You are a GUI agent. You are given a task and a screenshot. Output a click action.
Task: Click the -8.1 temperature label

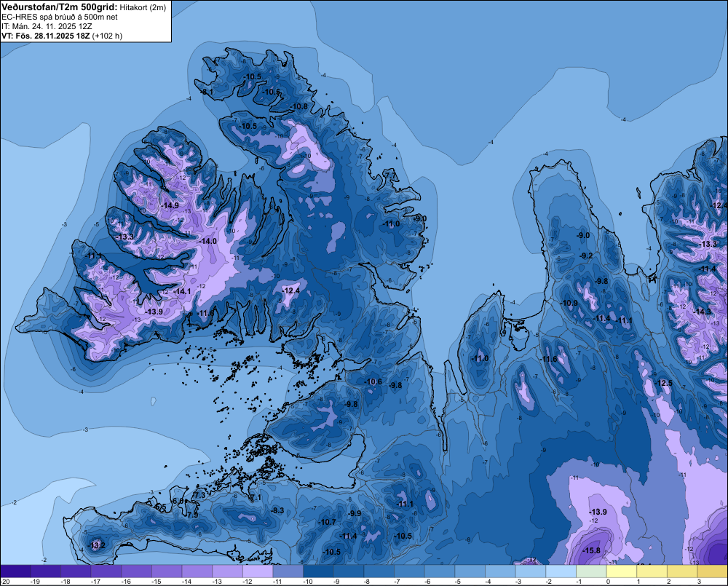click(x=207, y=92)
